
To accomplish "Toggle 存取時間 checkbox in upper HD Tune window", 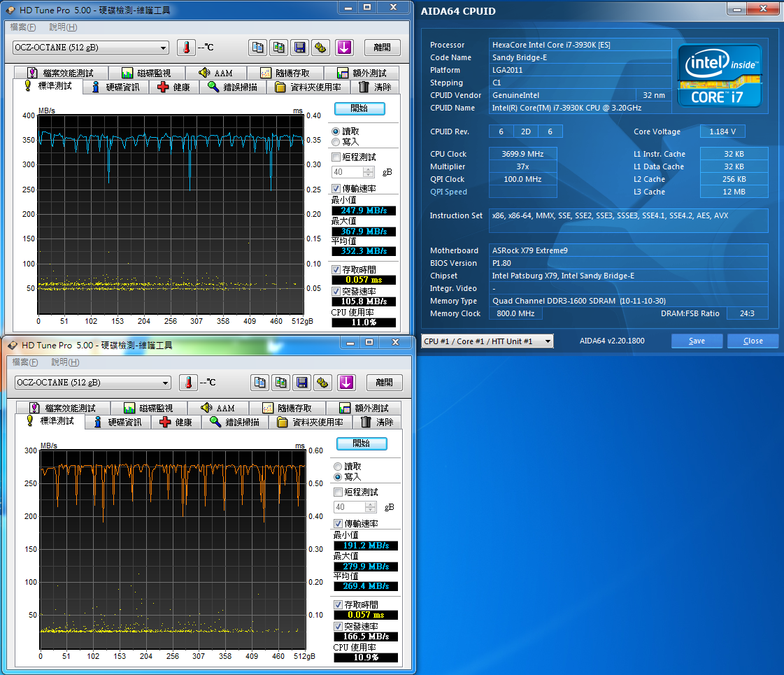I will pyautogui.click(x=336, y=269).
